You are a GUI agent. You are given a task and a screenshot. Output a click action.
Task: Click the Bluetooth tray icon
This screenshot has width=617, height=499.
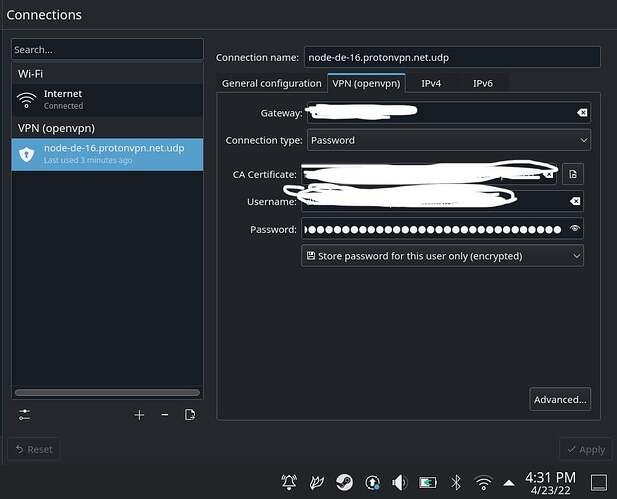(x=456, y=482)
